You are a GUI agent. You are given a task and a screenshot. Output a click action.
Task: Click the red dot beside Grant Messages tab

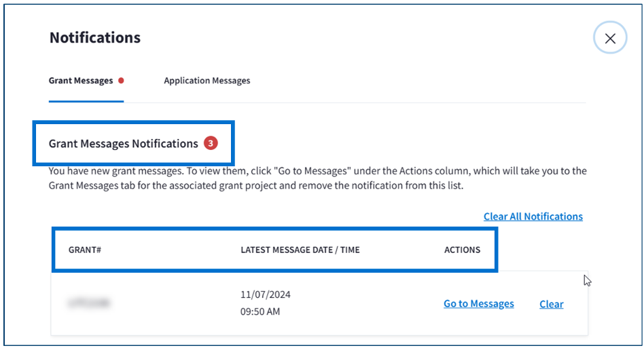pos(121,81)
